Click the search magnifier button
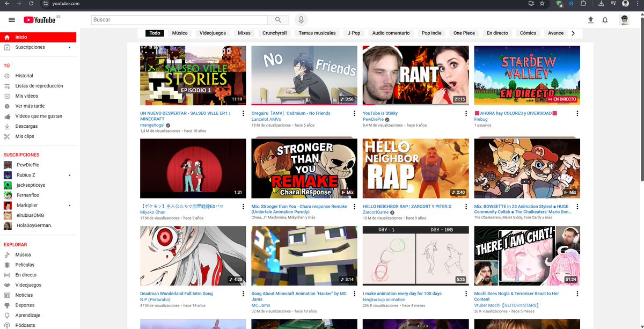The image size is (644, 329). [x=278, y=20]
